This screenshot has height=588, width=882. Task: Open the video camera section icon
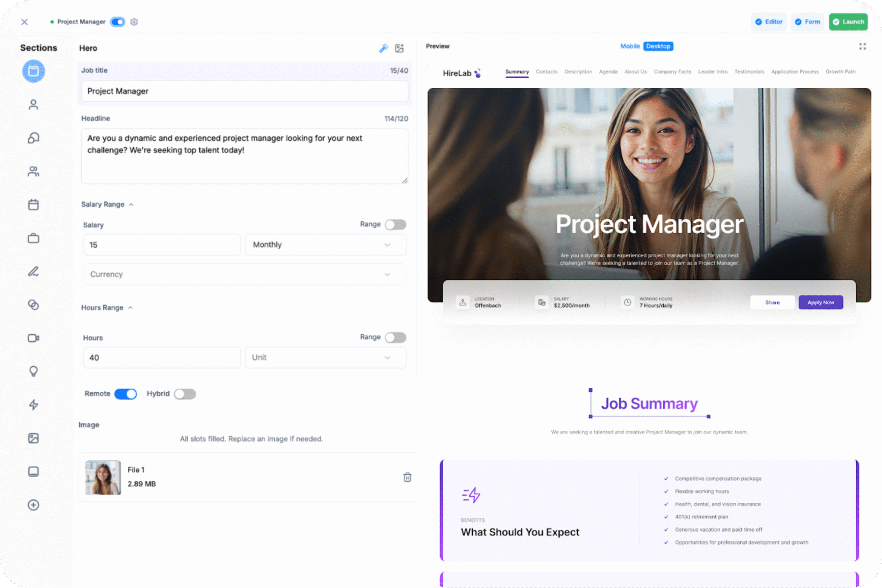click(34, 338)
